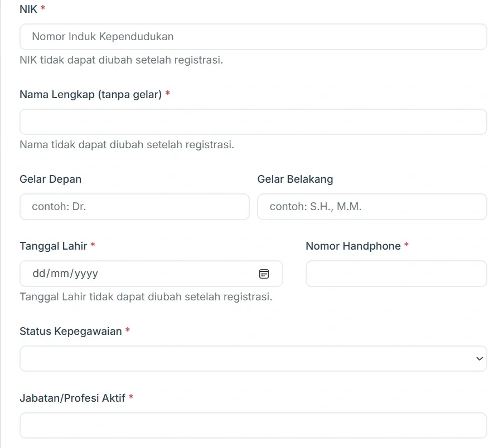Select the Gelar Depan input showing contoh: Dr.
The height and width of the screenshot is (448, 489).
pyautogui.click(x=134, y=207)
